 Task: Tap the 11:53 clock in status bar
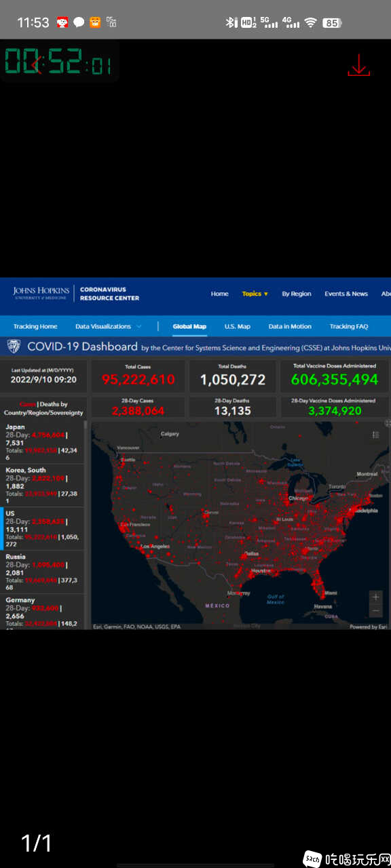[33, 22]
